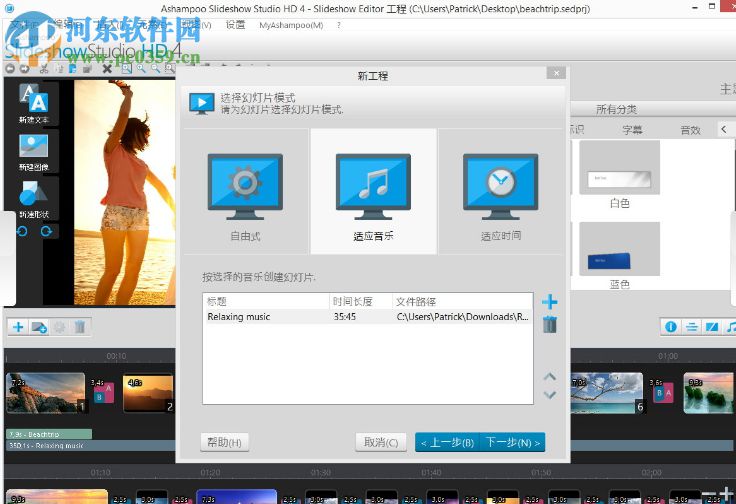The width and height of the screenshot is (736, 504).
Task: Proceed with the 下一步(N) button
Action: pos(513,442)
